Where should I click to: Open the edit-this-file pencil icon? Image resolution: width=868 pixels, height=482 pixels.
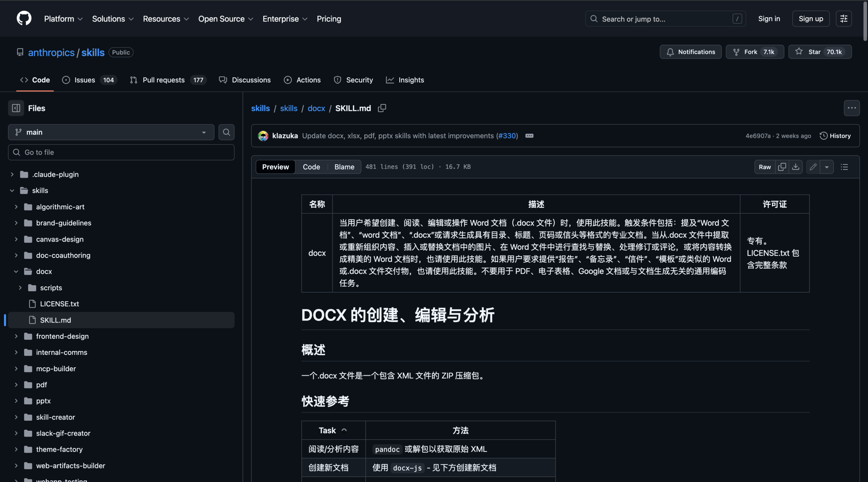pyautogui.click(x=812, y=167)
